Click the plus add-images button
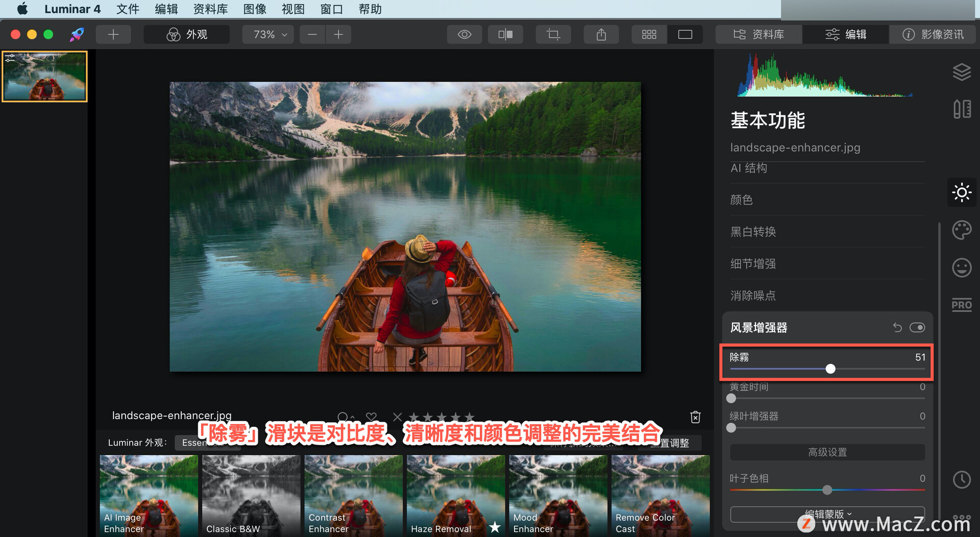980x537 pixels. click(x=113, y=34)
